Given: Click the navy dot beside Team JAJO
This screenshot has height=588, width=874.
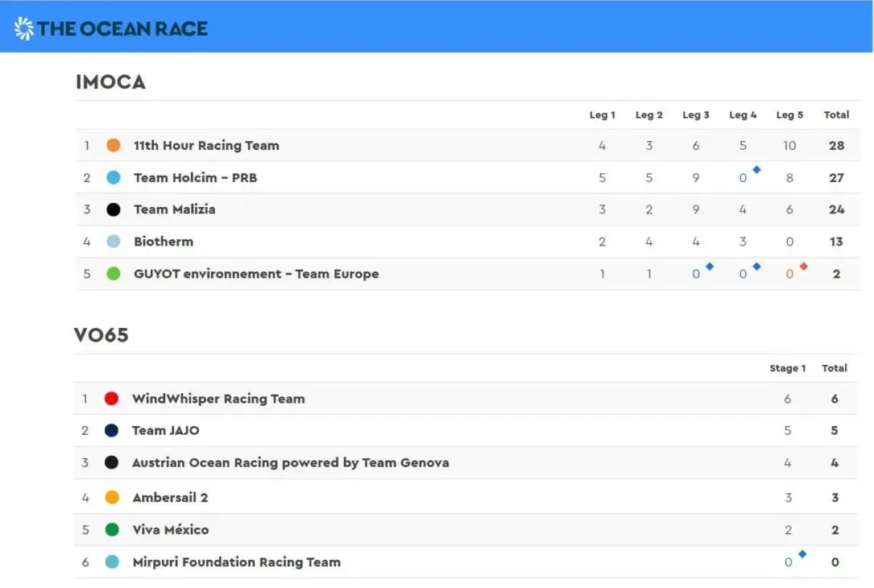Looking at the screenshot, I should [x=111, y=430].
